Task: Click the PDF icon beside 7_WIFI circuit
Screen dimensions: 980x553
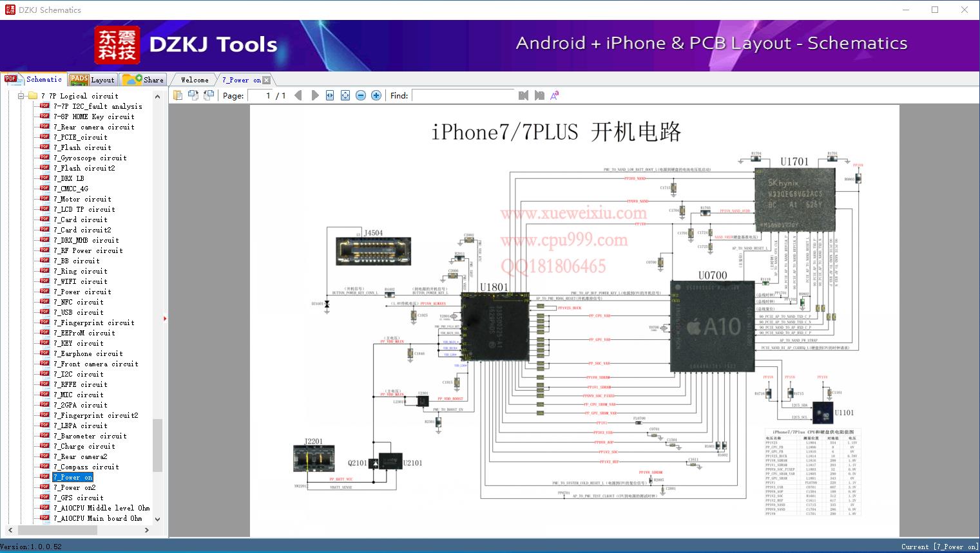Action: 44,281
